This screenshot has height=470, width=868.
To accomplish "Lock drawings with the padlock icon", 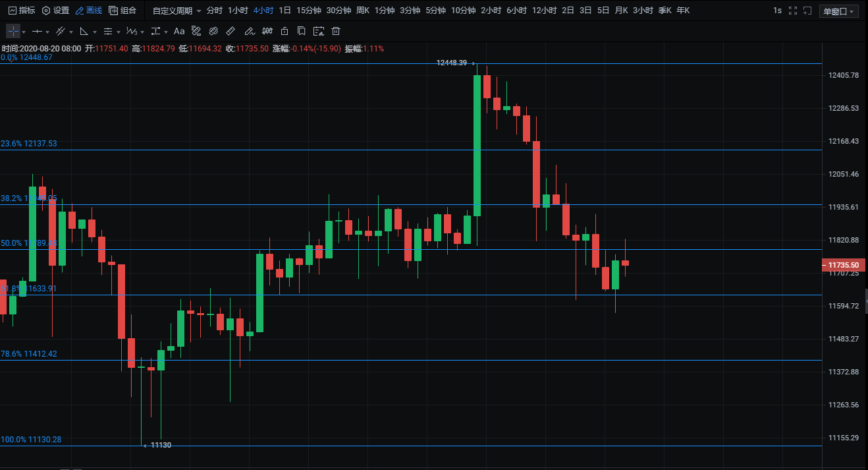I will pos(284,31).
